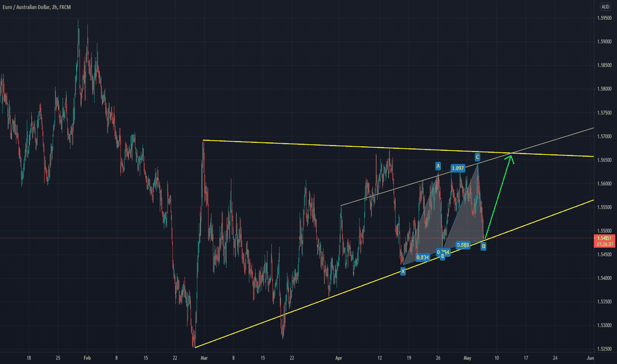The image size is (617, 364).
Task: Click the AUD currency label on price axis
Action: click(605, 7)
